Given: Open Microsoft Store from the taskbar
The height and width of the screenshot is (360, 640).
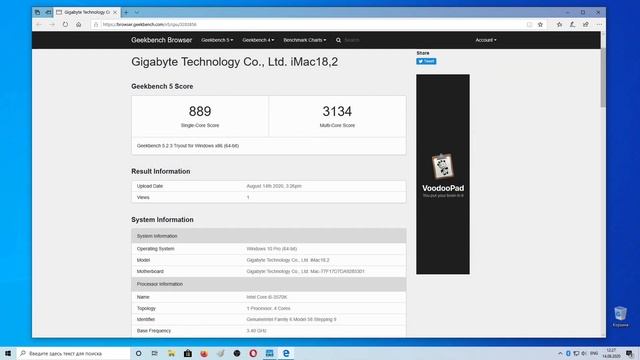Looking at the screenshot, I should [187, 353].
